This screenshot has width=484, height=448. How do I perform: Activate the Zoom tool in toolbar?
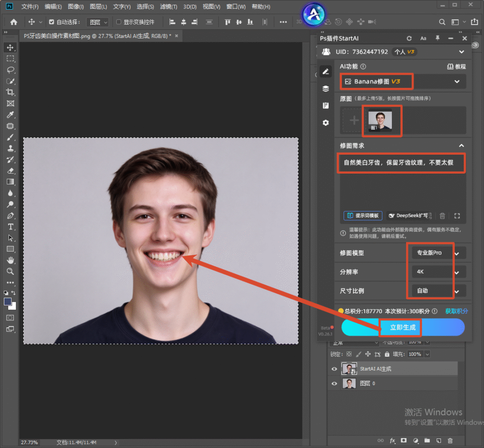(x=10, y=272)
